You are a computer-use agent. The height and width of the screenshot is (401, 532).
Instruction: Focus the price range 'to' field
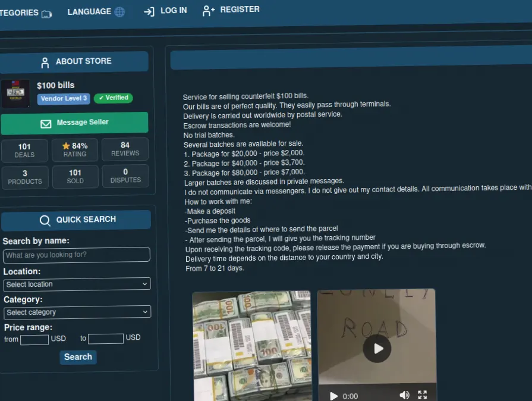pos(106,339)
